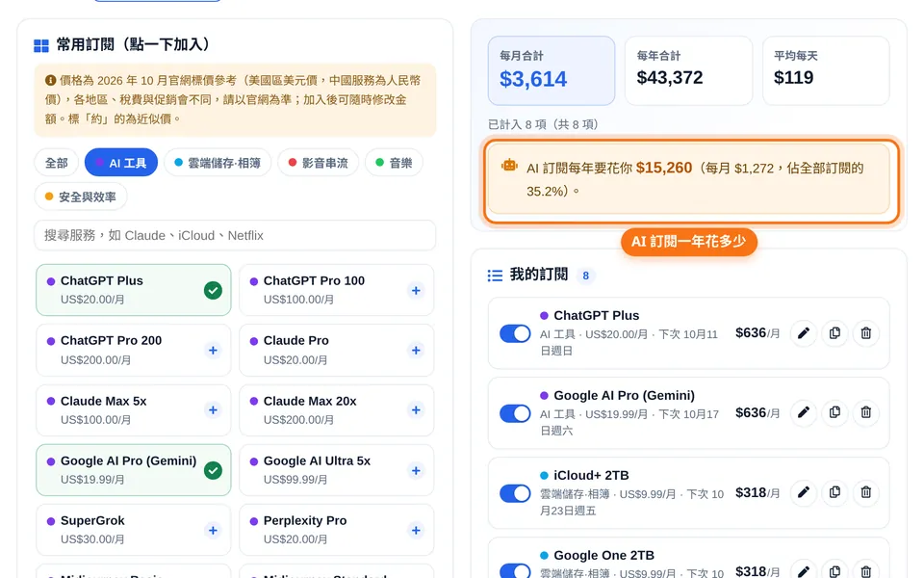Show the 全部 category filter
This screenshot has height=578, width=924.
coord(57,163)
